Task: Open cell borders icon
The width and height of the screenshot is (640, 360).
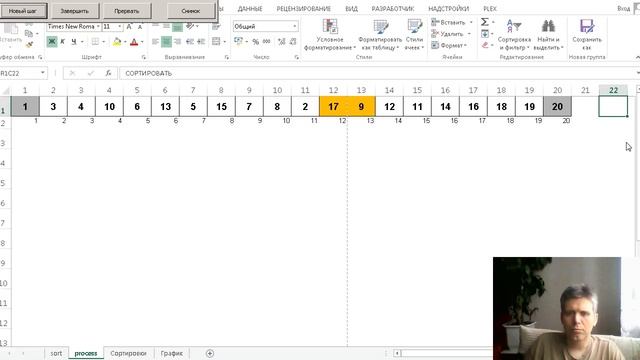Action: (x=95, y=42)
